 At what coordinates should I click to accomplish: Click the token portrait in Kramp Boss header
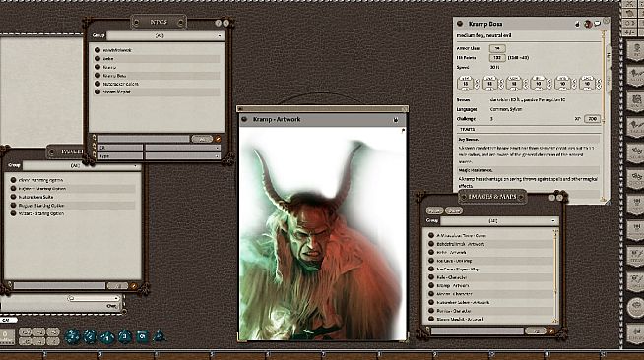click(x=588, y=24)
